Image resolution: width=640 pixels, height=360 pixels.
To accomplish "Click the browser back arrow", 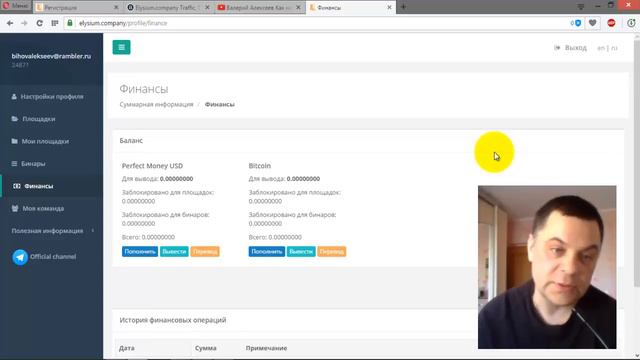I will pos(10,23).
